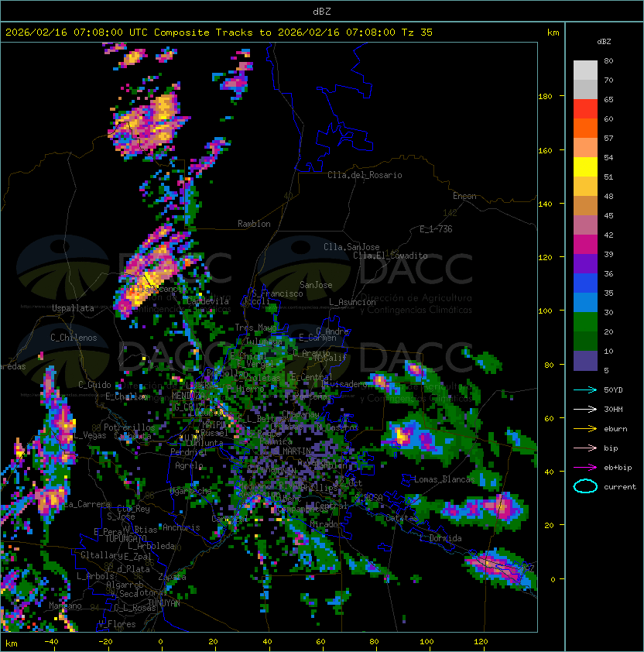Click the 'TUNUYAN' map label
Image resolution: width=644 pixels, height=652 pixels.
click(x=164, y=603)
